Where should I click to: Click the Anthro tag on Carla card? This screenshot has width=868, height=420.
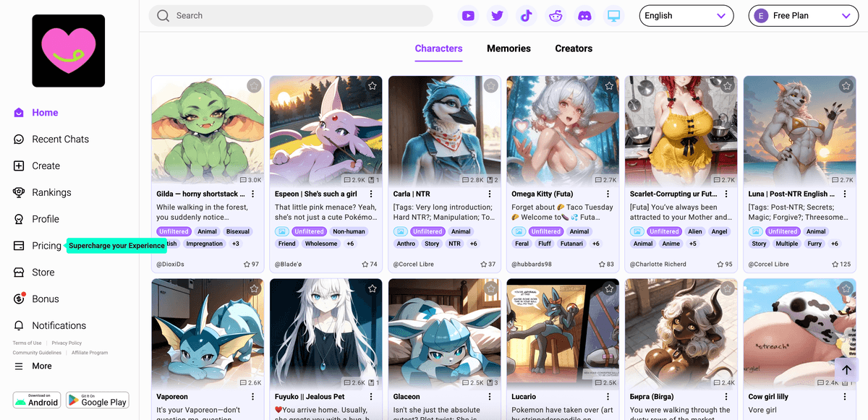click(x=406, y=244)
